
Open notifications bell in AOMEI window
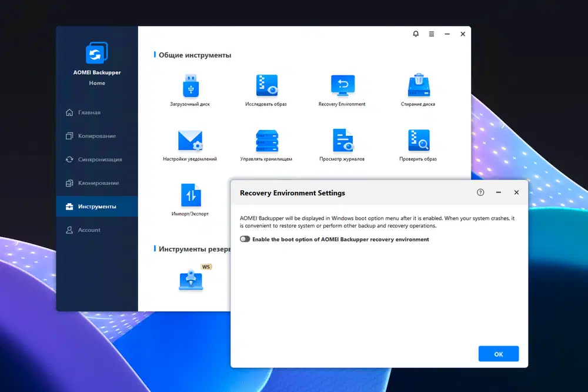416,34
